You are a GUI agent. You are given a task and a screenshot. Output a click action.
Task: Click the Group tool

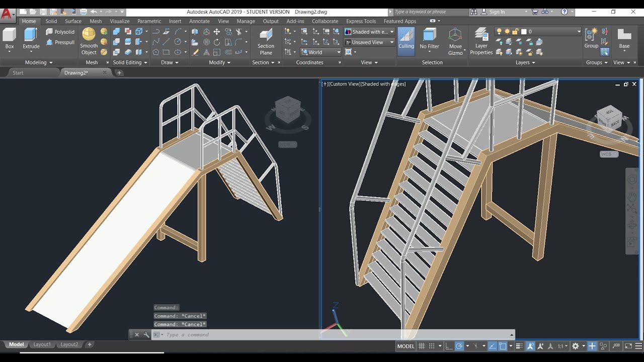click(x=591, y=39)
